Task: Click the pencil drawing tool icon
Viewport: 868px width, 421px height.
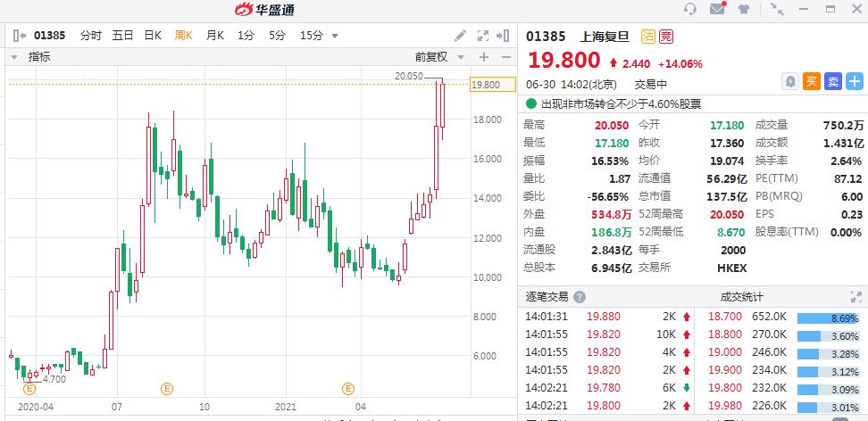Action: [461, 36]
